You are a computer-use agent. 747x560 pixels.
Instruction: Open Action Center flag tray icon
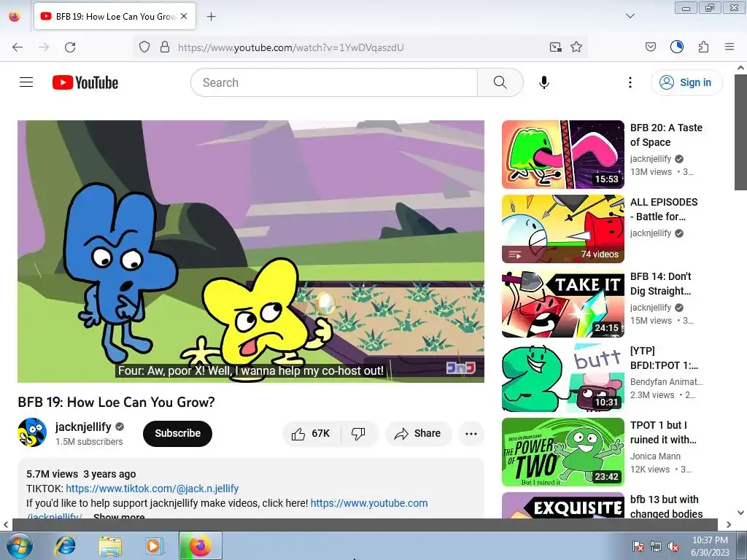638,546
